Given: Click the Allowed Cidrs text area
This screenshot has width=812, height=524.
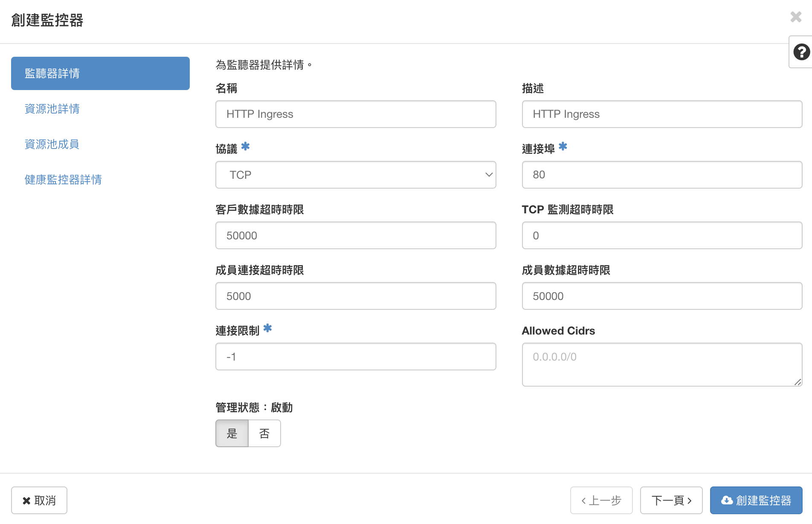Looking at the screenshot, I should pyautogui.click(x=662, y=364).
